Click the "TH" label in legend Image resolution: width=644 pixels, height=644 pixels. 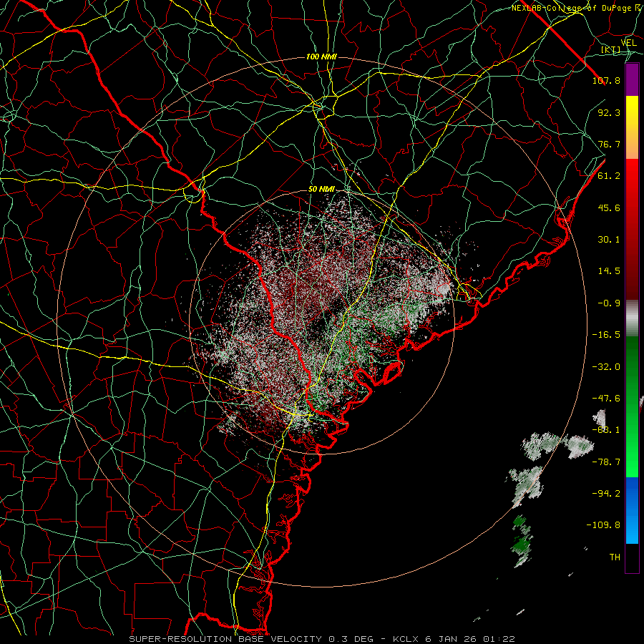[x=615, y=557]
